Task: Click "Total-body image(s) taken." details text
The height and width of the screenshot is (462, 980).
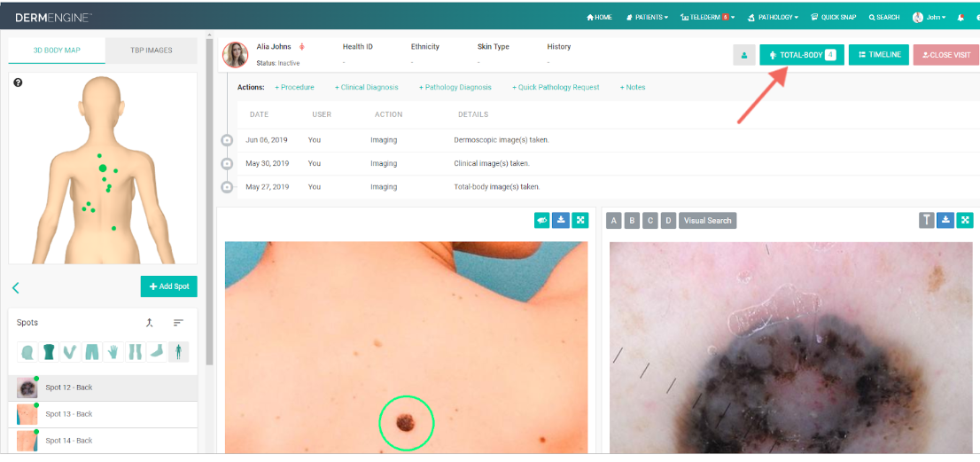Action: click(x=496, y=187)
